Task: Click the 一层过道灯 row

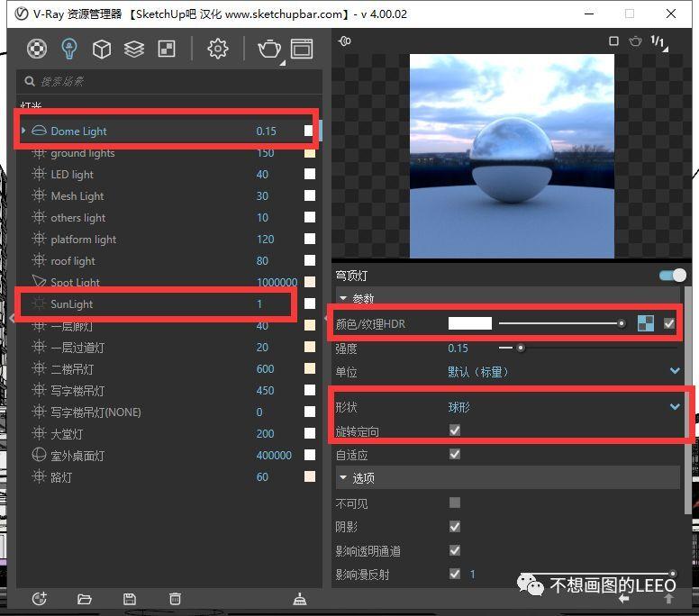Action: coord(169,348)
